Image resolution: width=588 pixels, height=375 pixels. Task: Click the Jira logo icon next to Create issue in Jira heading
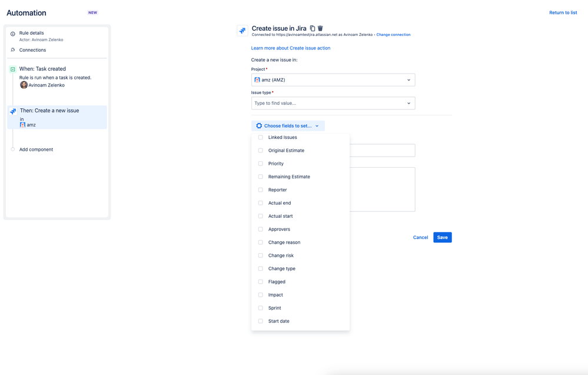click(242, 31)
